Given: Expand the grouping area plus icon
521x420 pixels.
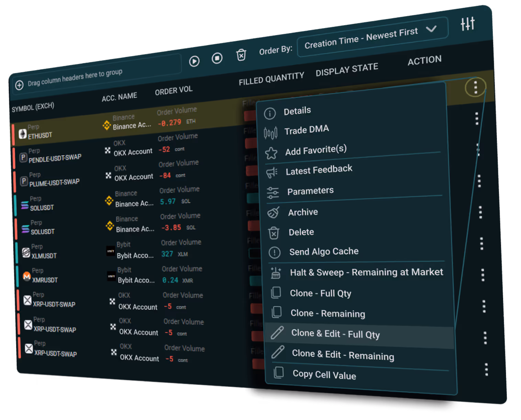Looking at the screenshot, I should click(x=19, y=86).
